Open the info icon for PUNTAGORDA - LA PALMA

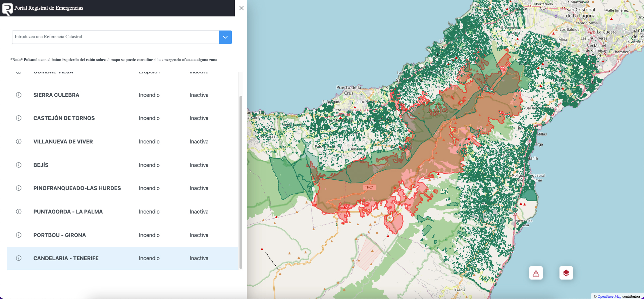19,212
